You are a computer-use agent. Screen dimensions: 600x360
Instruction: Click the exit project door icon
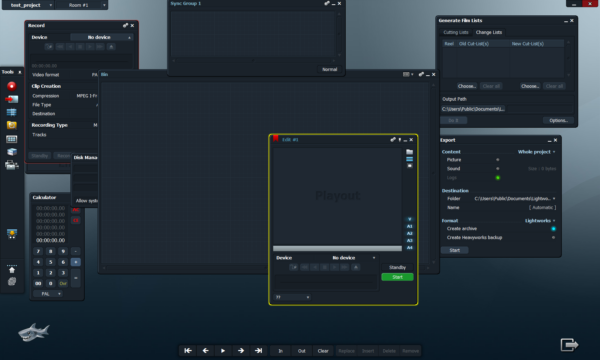click(x=569, y=344)
